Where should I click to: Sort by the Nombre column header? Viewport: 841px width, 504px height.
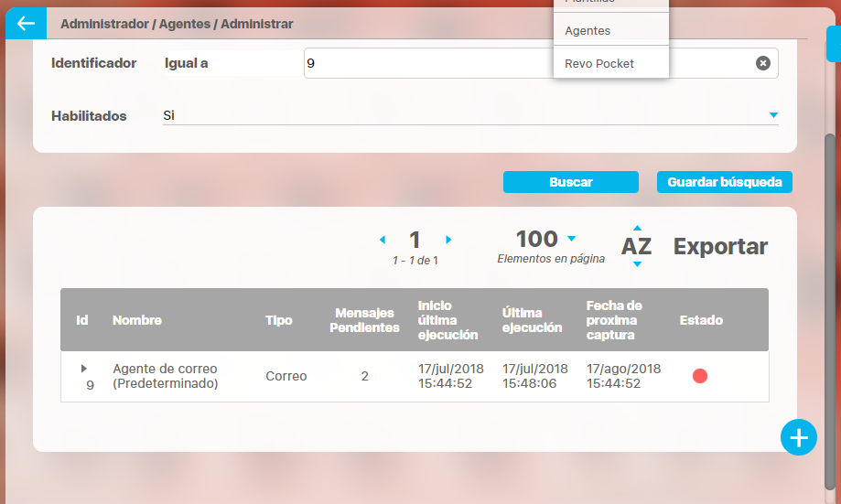136,320
